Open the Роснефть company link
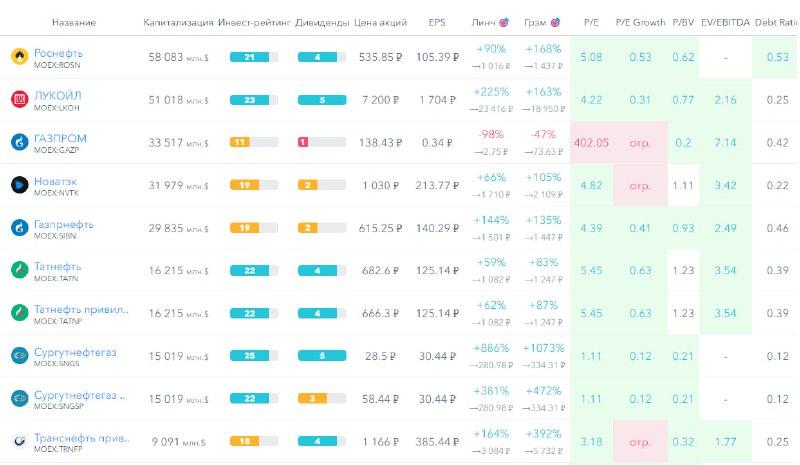This screenshot has height=465, width=800. tap(58, 53)
